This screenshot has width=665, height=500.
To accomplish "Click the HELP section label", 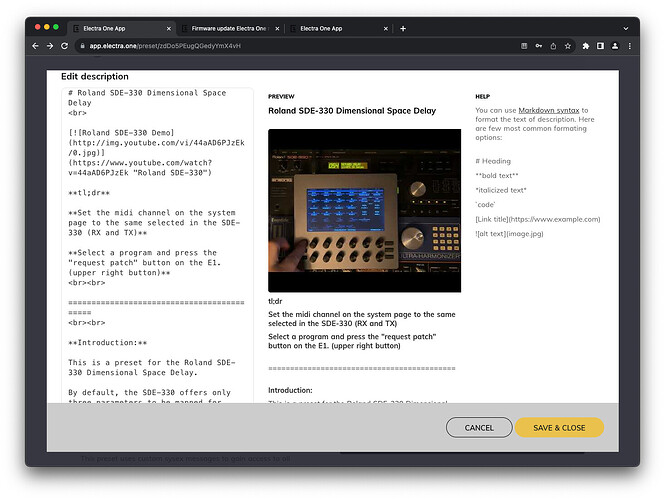I will click(482, 96).
